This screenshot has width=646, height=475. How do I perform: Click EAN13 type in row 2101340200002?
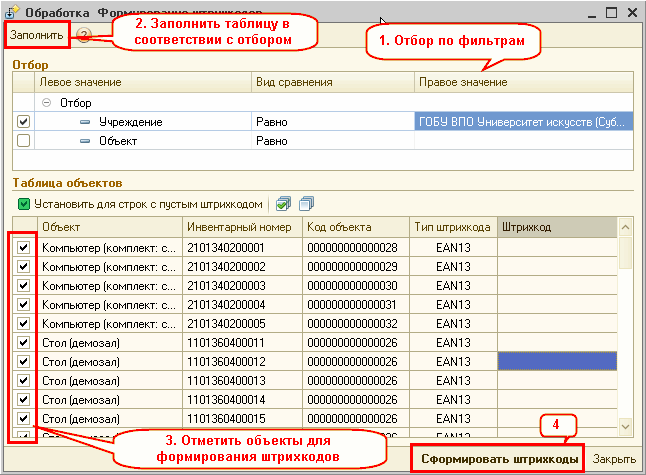coord(453,266)
